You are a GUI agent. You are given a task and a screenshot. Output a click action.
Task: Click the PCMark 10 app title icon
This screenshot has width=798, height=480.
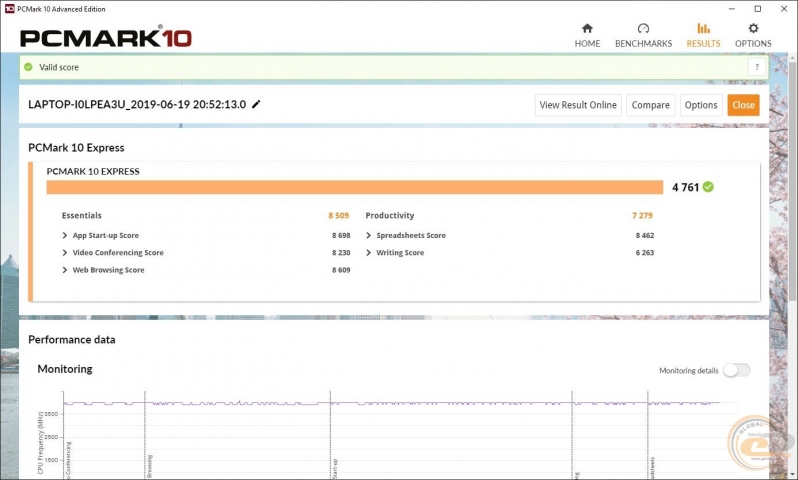9,9
